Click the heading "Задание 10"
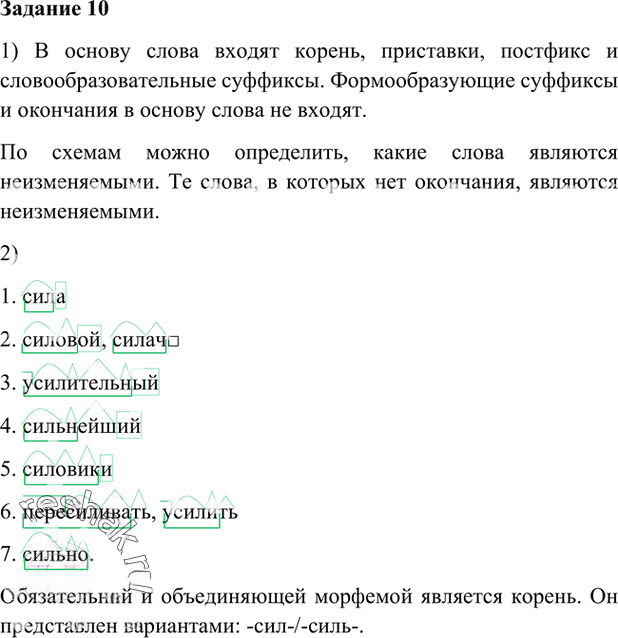Viewport: 618px width, 638px height. 55,9
